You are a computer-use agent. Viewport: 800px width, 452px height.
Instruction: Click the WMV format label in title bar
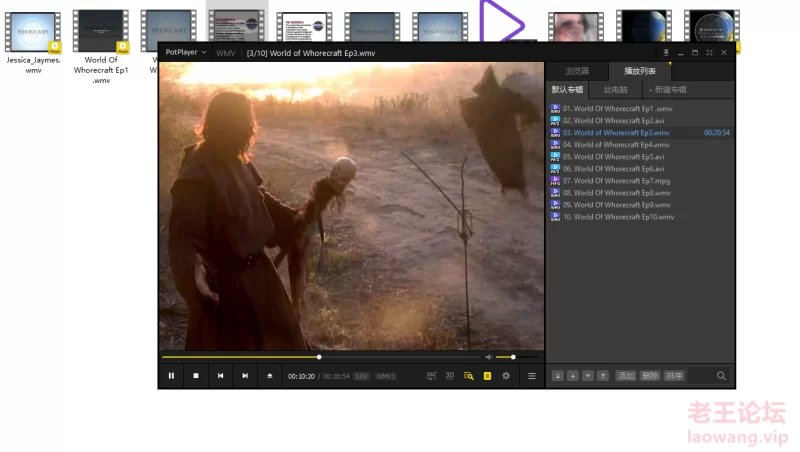pos(226,53)
